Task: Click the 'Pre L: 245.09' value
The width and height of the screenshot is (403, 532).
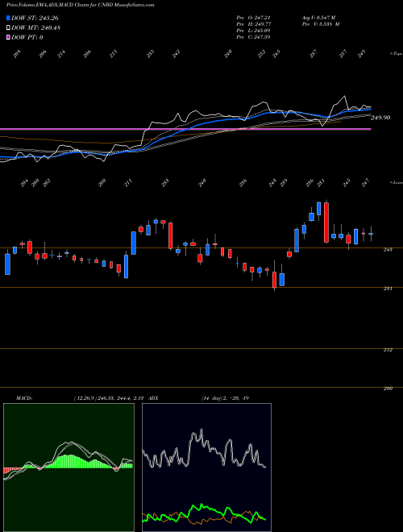Action: 253,30
